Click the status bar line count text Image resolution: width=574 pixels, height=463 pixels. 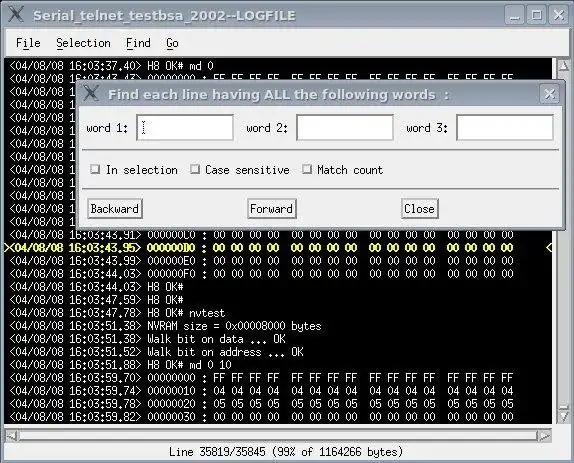click(x=286, y=452)
